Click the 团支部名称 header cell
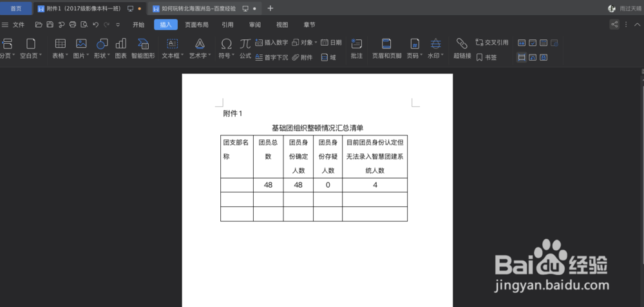The width and height of the screenshot is (644, 307). (x=237, y=156)
